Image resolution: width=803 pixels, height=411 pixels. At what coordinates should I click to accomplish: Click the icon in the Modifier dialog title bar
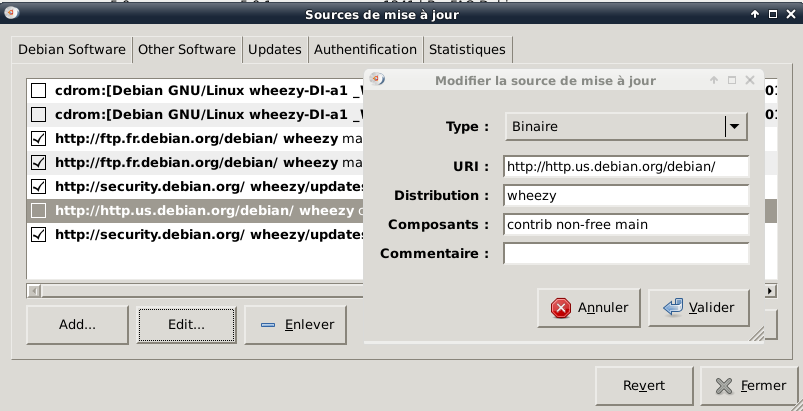click(377, 79)
